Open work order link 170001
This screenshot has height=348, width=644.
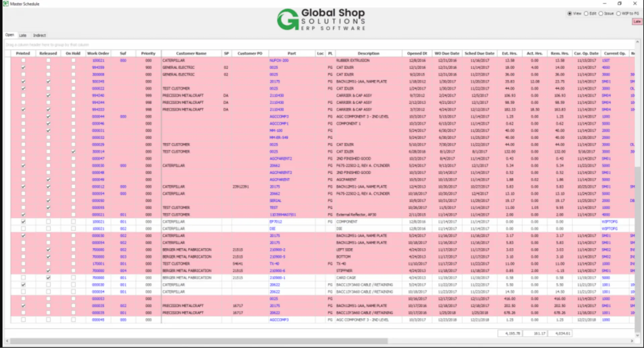98,264
